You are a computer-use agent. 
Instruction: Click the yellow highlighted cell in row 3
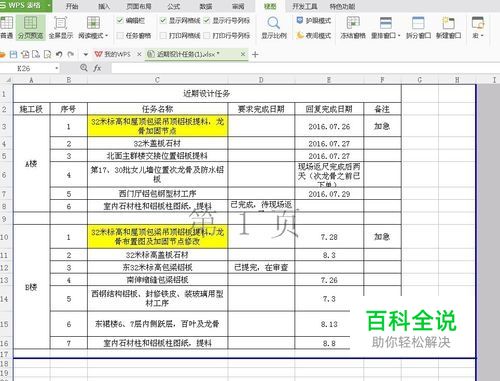(157, 126)
